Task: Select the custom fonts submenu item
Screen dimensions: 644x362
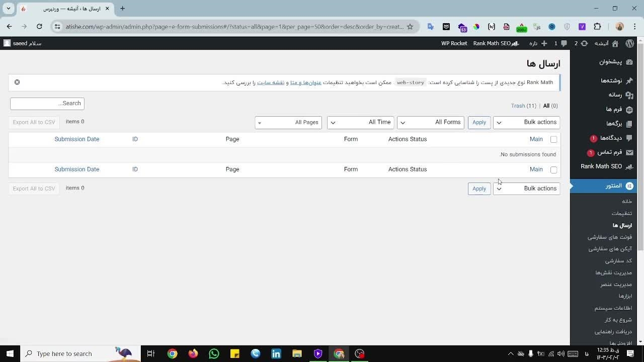Action: (x=609, y=237)
